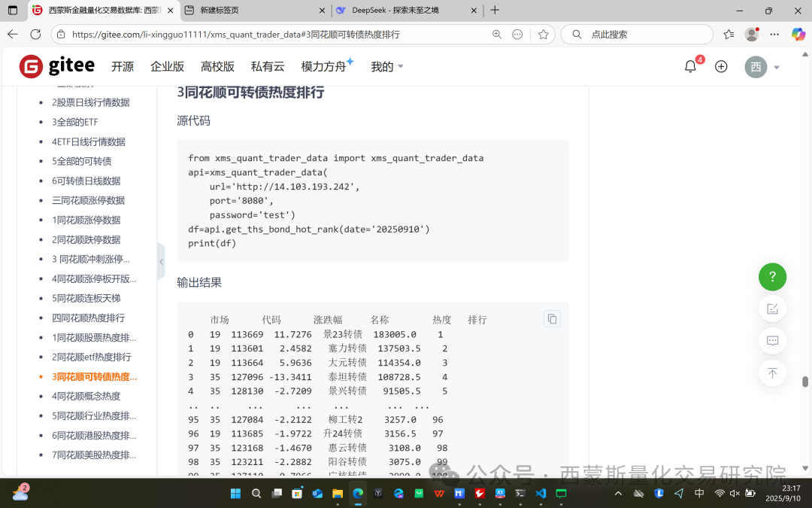Open 私有云 in the Gitee nav
Image resolution: width=812 pixels, height=508 pixels.
click(268, 67)
